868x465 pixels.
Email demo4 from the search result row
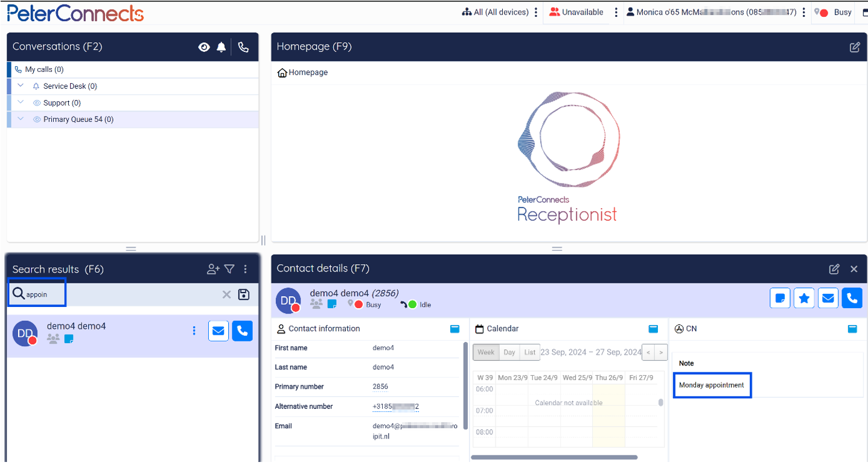tap(219, 331)
